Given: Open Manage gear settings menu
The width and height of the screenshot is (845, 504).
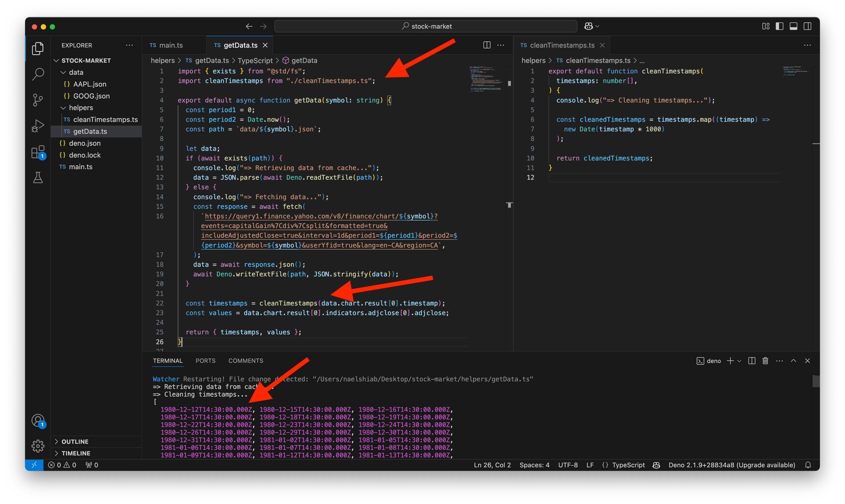Looking at the screenshot, I should (x=38, y=446).
